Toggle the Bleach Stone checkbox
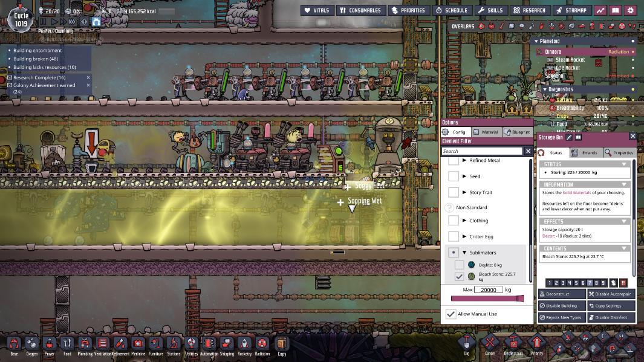This screenshot has height=362, width=644. coord(459,277)
